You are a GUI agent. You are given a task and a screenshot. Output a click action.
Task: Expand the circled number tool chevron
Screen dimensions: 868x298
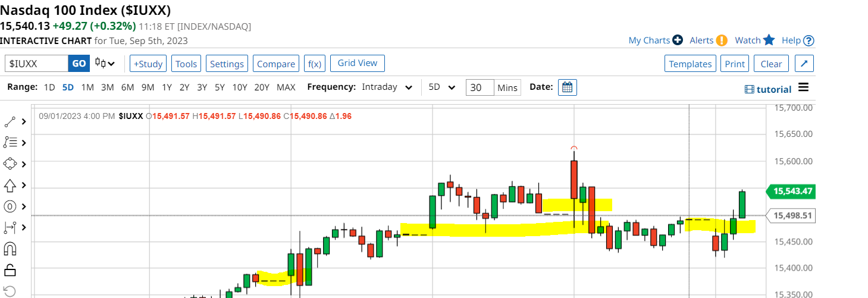coord(24,206)
